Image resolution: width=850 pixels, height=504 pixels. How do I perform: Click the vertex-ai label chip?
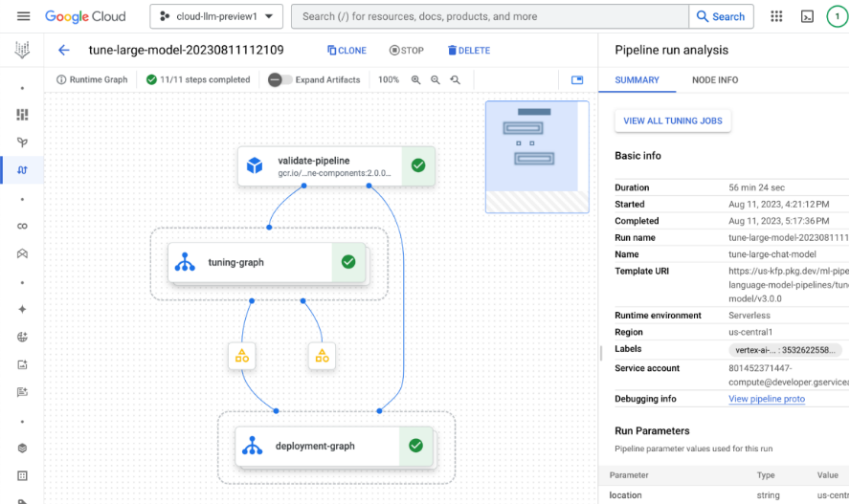(x=786, y=350)
